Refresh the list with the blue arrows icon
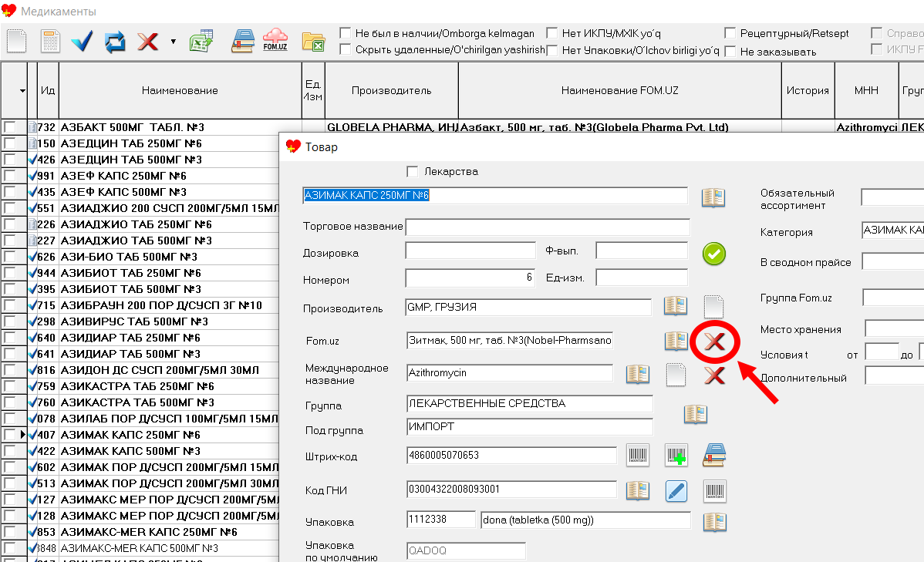The image size is (924, 562). tap(115, 42)
